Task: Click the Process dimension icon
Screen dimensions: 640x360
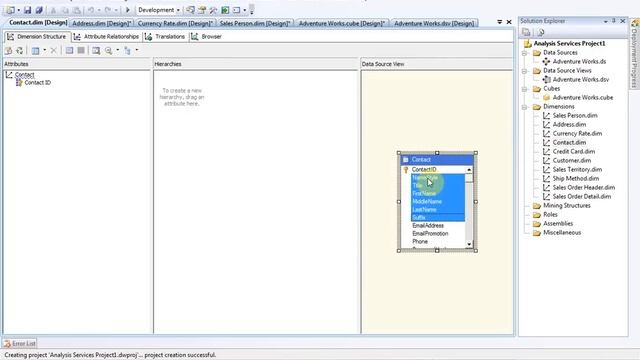Action: (x=8, y=51)
